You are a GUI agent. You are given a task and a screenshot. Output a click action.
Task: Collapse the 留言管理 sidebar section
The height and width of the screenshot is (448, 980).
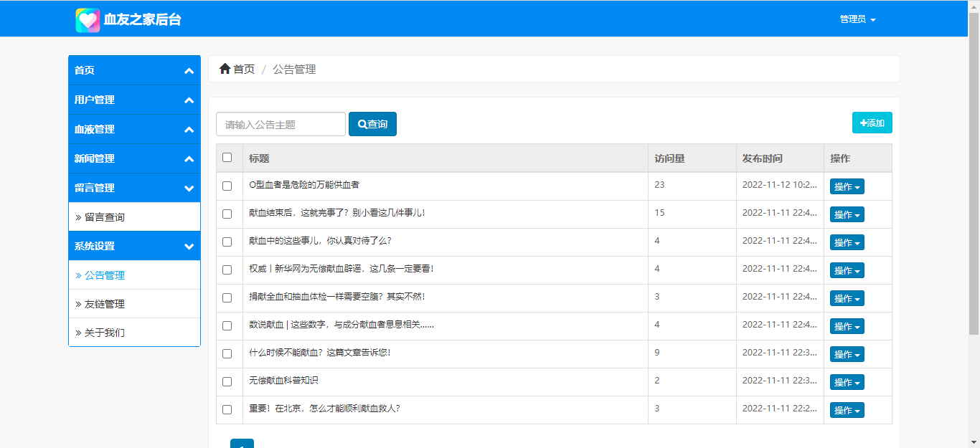(134, 188)
